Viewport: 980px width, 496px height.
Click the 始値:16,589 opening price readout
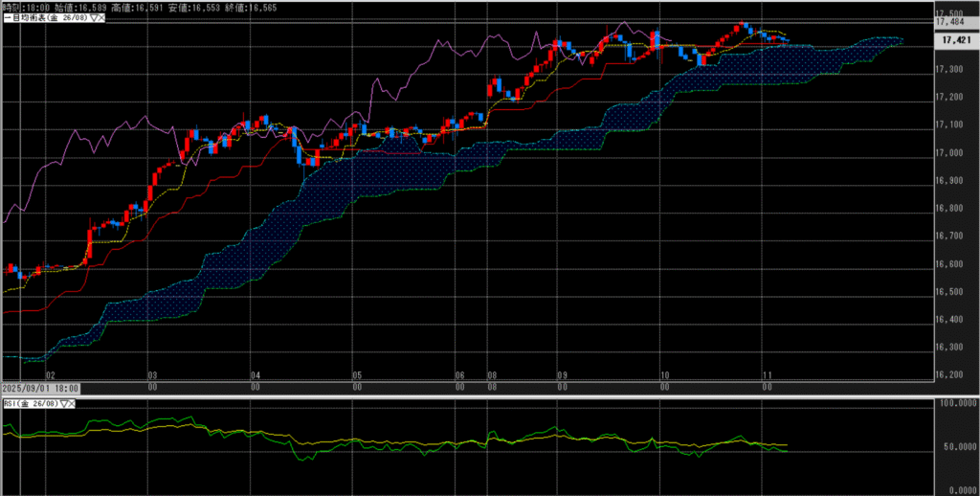80,7
